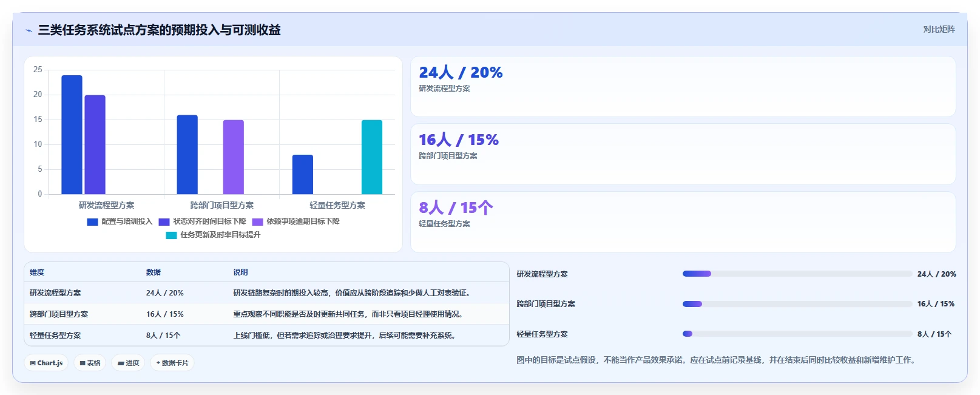Click the title 三类任务系统试点方案的预期投入与可测收益

click(x=159, y=30)
